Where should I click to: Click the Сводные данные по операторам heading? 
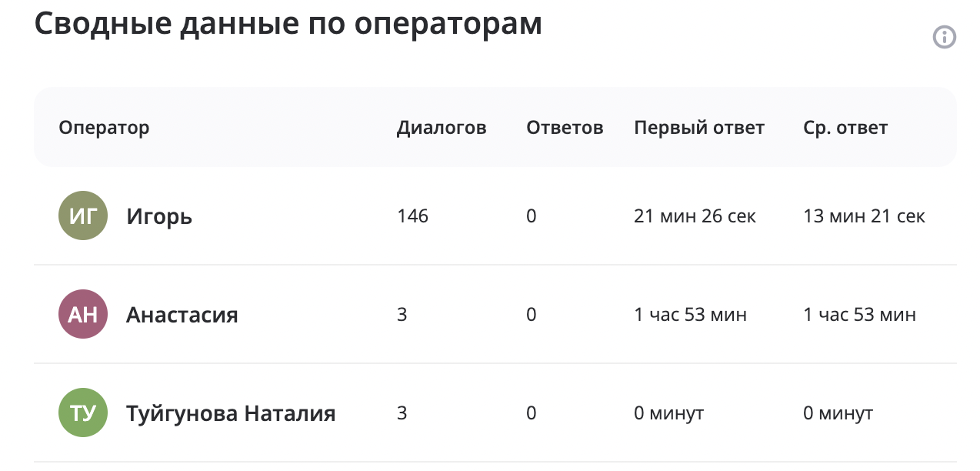click(288, 24)
